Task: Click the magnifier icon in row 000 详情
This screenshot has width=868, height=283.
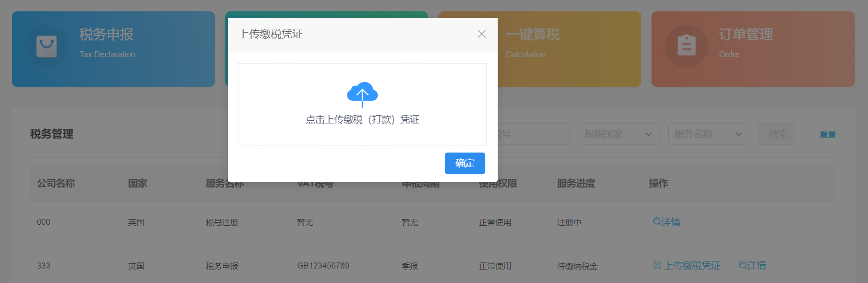Action: tap(656, 221)
